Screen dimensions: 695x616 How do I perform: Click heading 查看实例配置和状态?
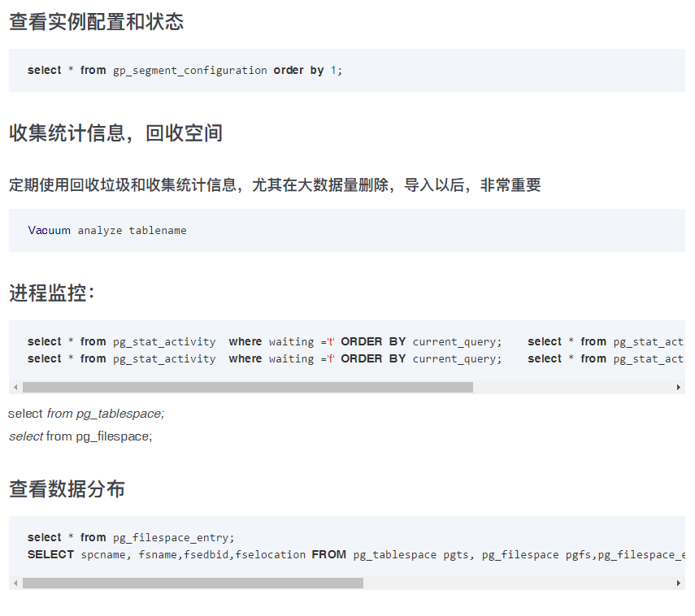pyautogui.click(x=96, y=22)
